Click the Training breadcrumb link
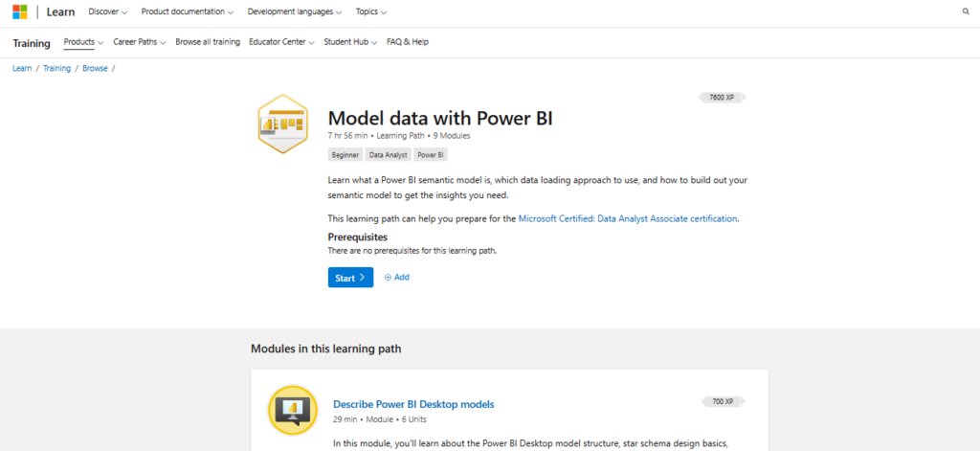The height and width of the screenshot is (451, 980). click(x=56, y=69)
